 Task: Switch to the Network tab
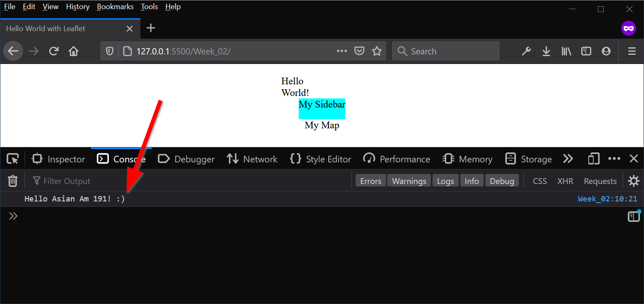[x=252, y=159]
